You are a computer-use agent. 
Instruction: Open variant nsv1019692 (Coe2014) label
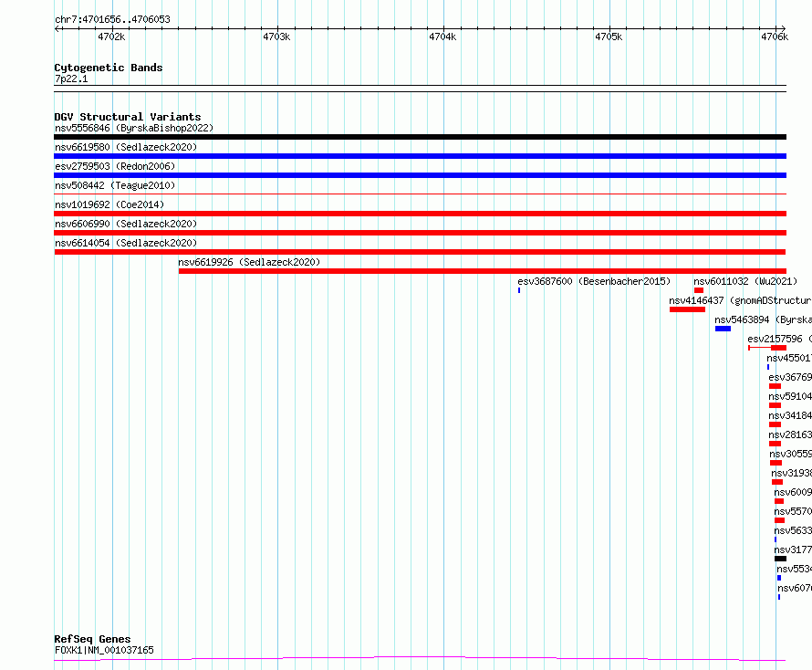pyautogui.click(x=109, y=204)
